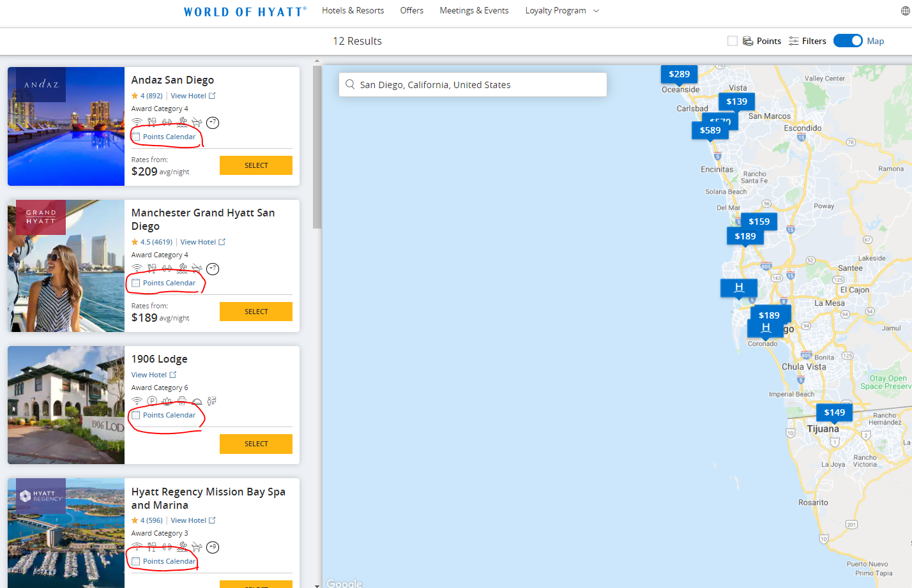Click Manchester Grand Hyatt dining amenity icon
Viewport: 912px width, 588px height.
point(152,268)
